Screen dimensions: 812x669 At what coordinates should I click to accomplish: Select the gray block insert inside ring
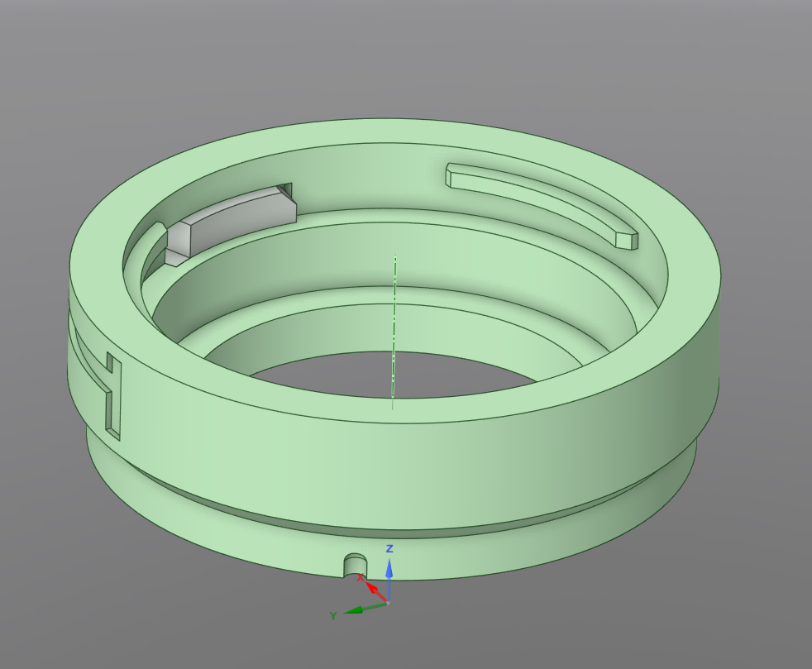coord(231,223)
